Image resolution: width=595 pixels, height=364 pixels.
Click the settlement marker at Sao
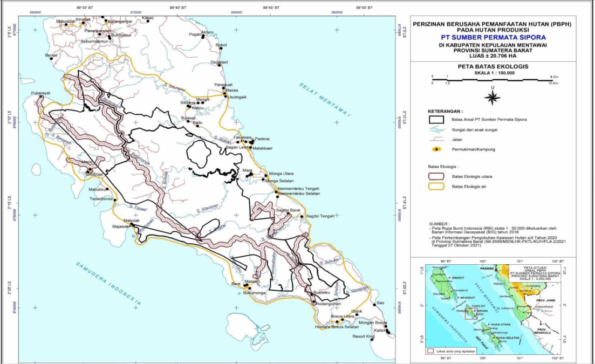point(374,305)
